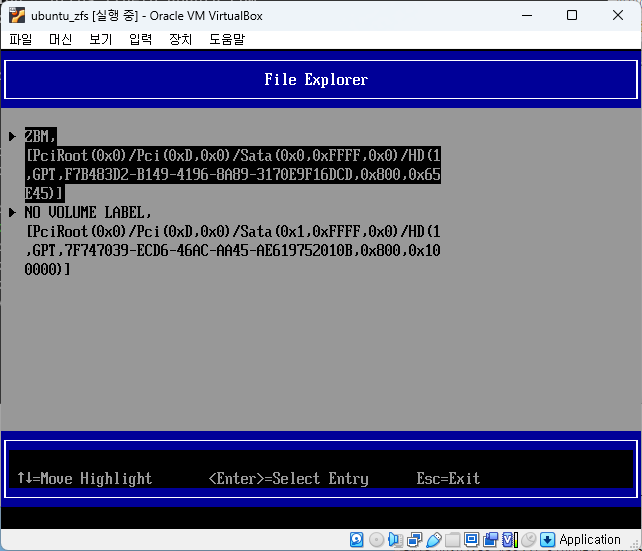Expand the arrow beside the ZBM volume

coord(12,136)
